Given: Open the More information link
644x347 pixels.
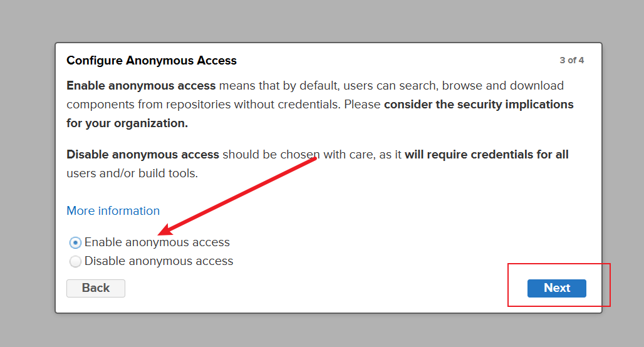Looking at the screenshot, I should coord(113,210).
